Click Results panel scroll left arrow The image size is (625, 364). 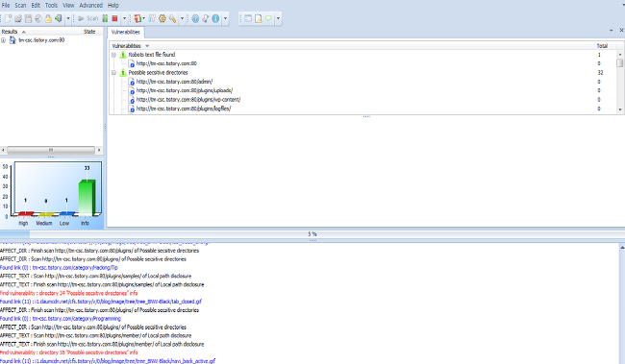pyautogui.click(x=3, y=150)
